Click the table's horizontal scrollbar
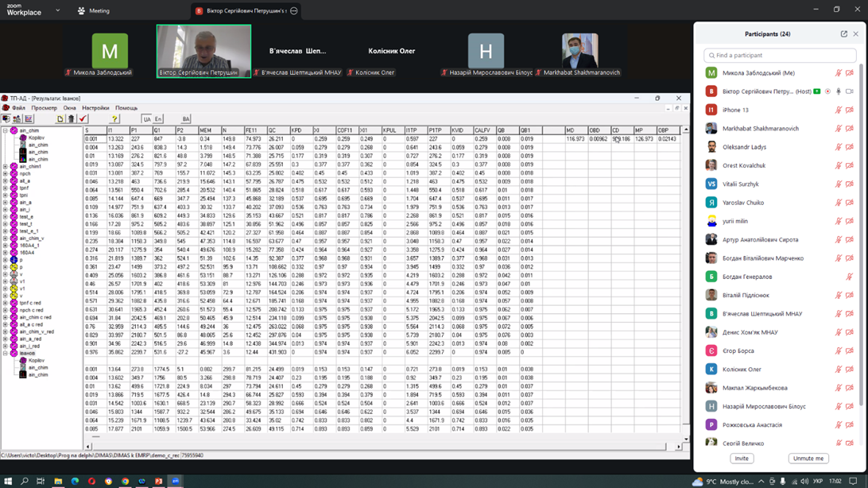Viewport: 868px width, 488px height. pos(382,447)
